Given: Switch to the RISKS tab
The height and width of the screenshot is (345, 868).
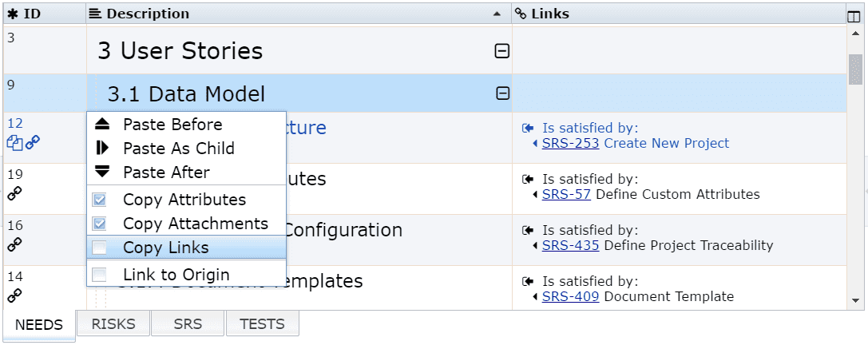Looking at the screenshot, I should pyautogui.click(x=113, y=324).
